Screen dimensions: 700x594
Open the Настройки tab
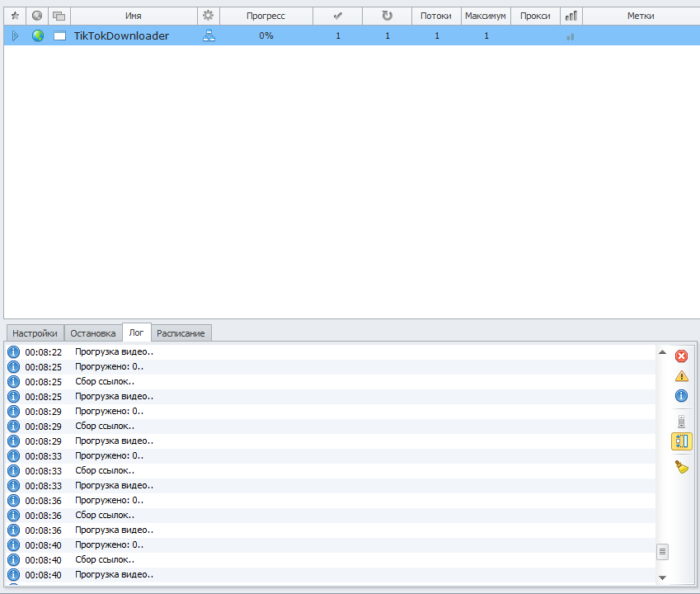(35, 333)
